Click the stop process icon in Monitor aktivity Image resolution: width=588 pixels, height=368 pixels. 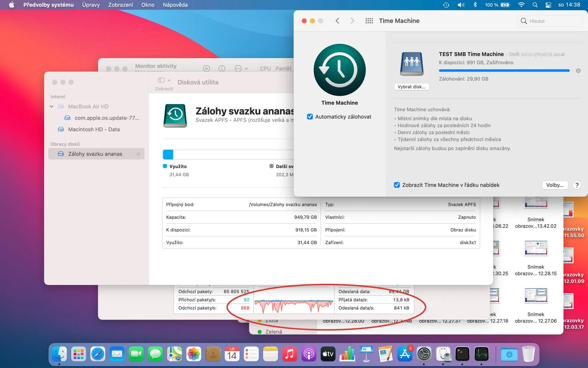tap(206, 68)
